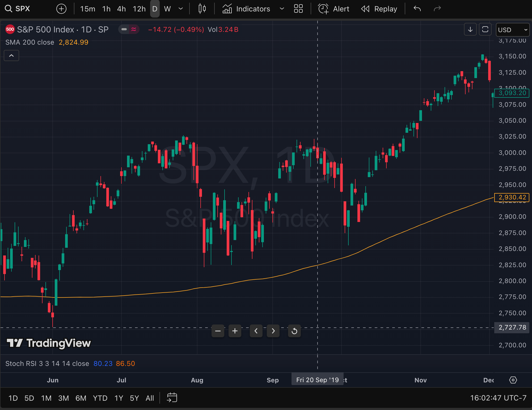This screenshot has height=410, width=532.
Task: Open the TradingView logo link
Action: (x=49, y=343)
